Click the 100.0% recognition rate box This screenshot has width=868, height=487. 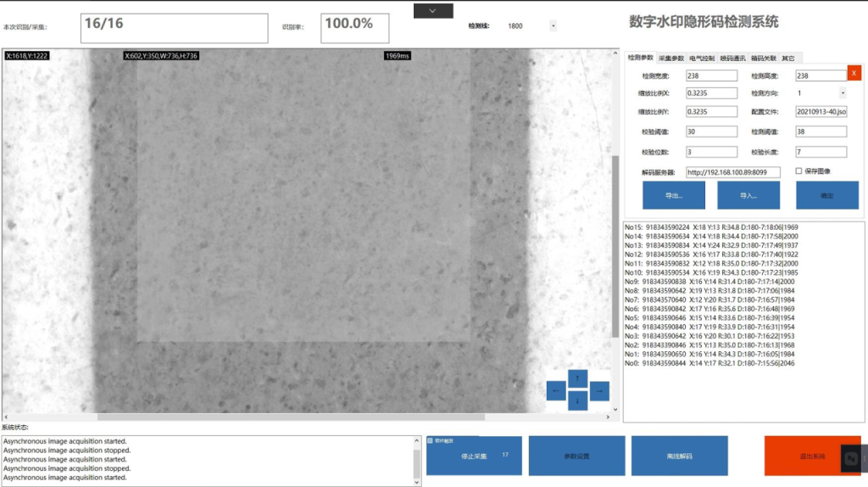click(x=355, y=28)
